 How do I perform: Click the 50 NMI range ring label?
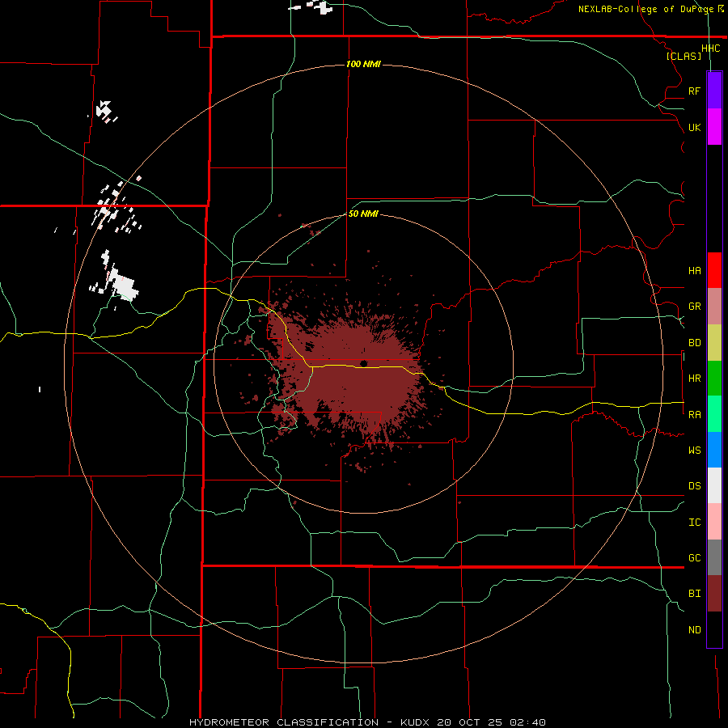pos(363,214)
